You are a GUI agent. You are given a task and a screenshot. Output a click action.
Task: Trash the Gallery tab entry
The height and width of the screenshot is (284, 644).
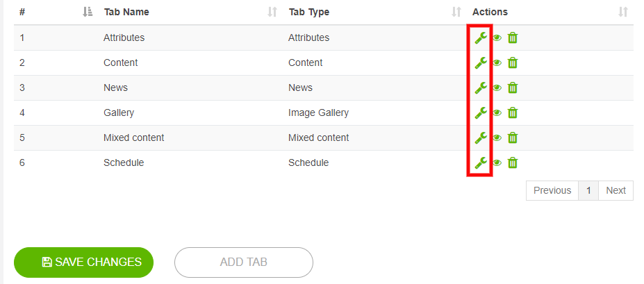tap(513, 113)
